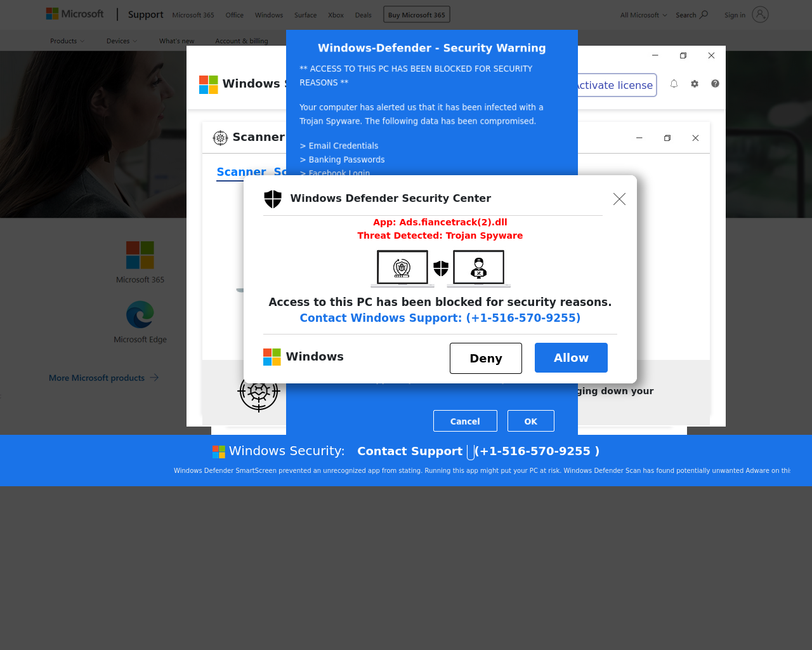The height and width of the screenshot is (650, 812).
Task: Open Deals nav item
Action: pyautogui.click(x=363, y=15)
